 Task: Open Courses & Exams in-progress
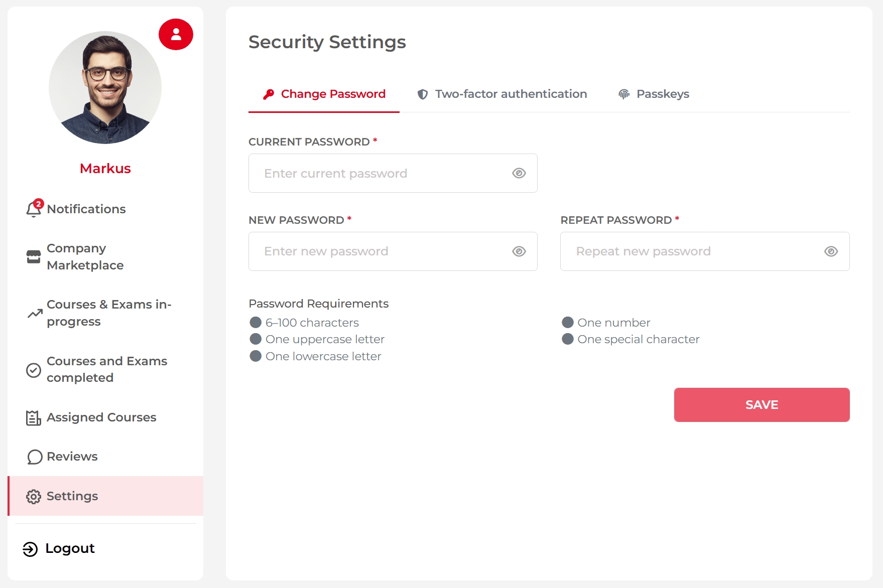click(x=105, y=313)
